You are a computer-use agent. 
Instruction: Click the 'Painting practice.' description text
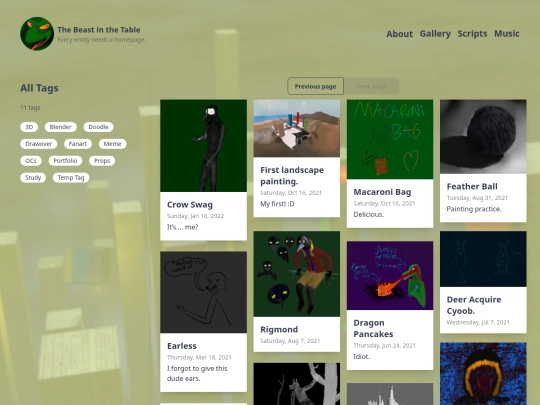tap(474, 209)
